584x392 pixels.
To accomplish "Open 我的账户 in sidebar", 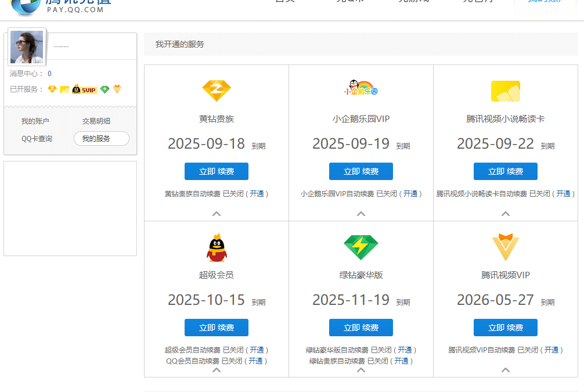I will [x=35, y=121].
